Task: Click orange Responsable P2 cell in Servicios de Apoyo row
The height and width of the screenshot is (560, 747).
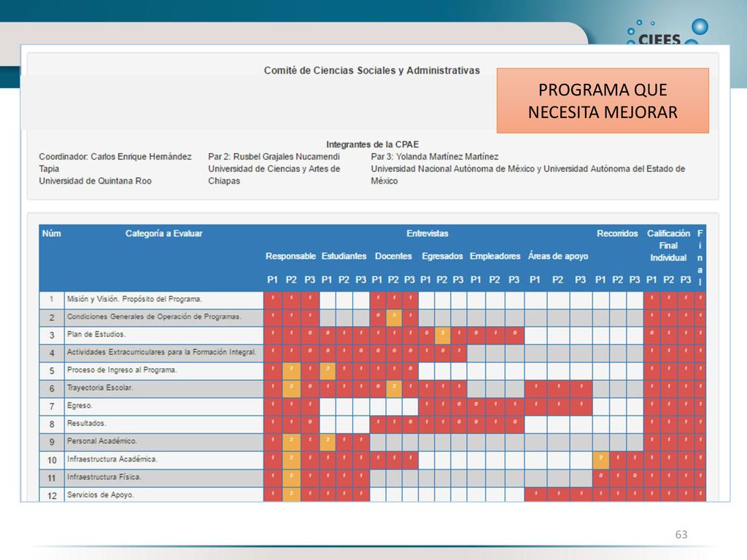Action: pyautogui.click(x=292, y=495)
